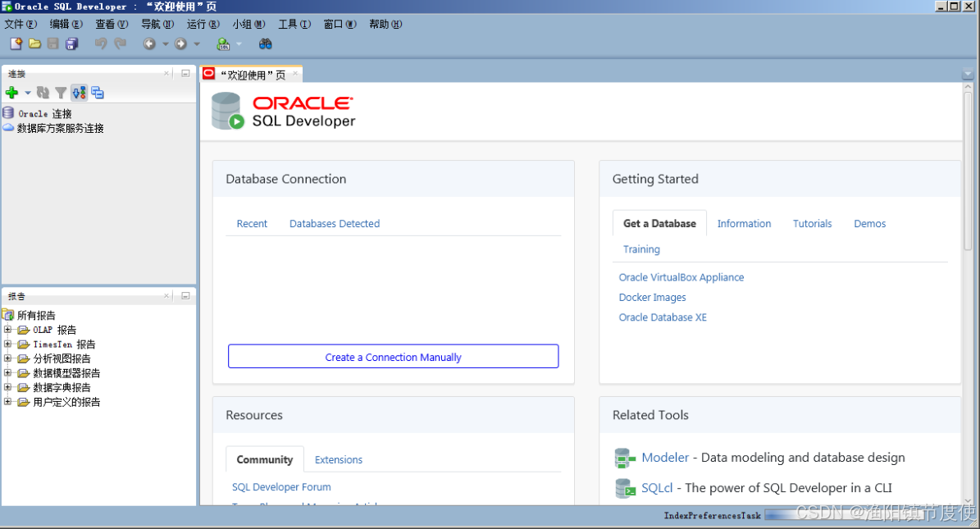Click the Save All toolbar icon
The image size is (980, 529).
click(72, 43)
